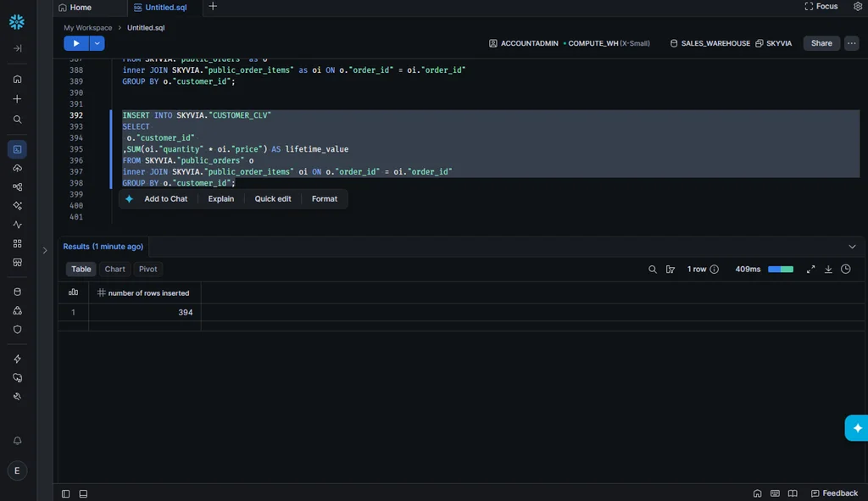Switch to the Pivot results view
868x501 pixels.
coord(147,269)
